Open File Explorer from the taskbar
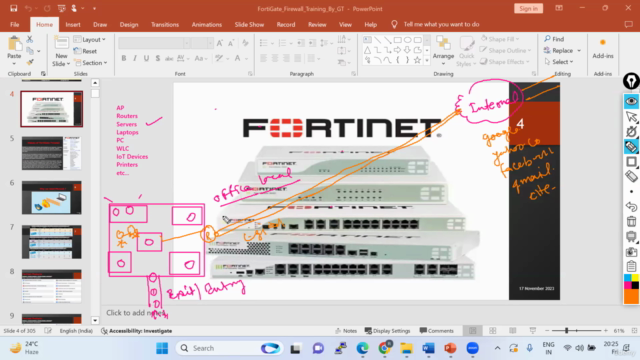The image size is (640, 360). pyautogui.click(x=406, y=348)
